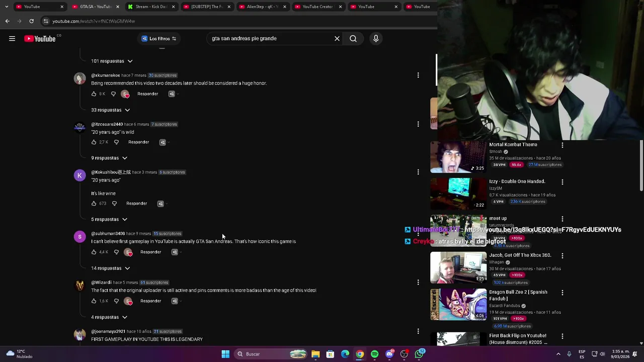
Task: Open Discord from the taskbar
Action: [x=389, y=354]
